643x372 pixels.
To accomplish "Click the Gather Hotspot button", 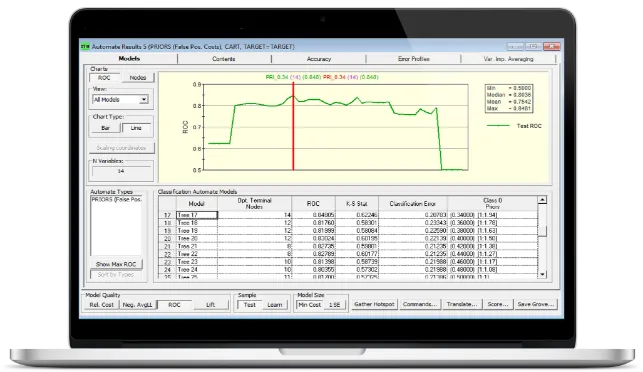I will (374, 304).
